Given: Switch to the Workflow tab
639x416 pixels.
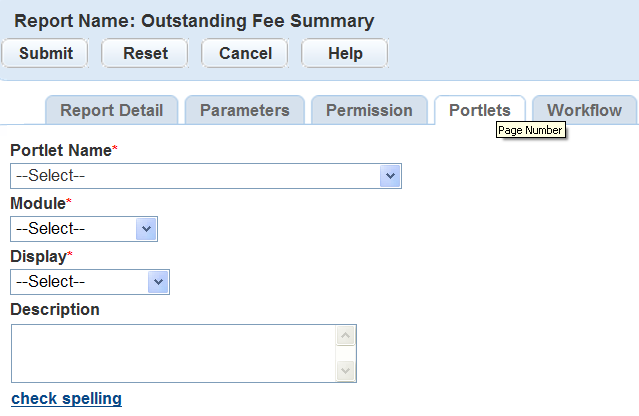Looking at the screenshot, I should point(584,111).
